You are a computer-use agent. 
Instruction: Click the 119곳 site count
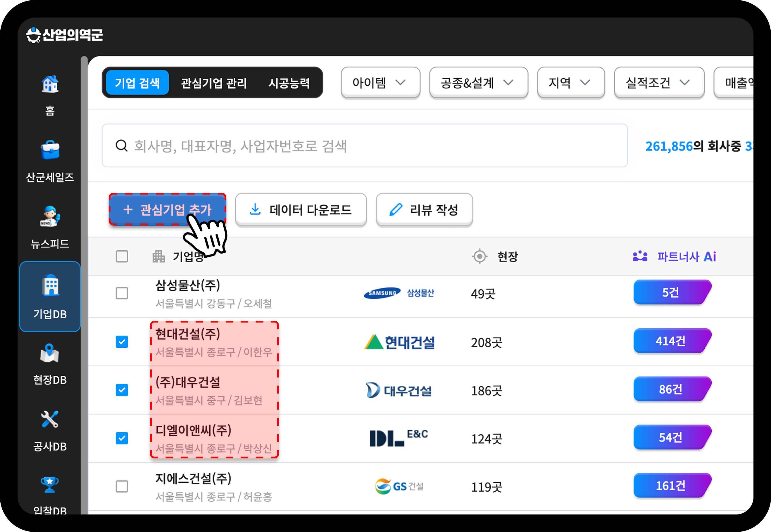(487, 487)
